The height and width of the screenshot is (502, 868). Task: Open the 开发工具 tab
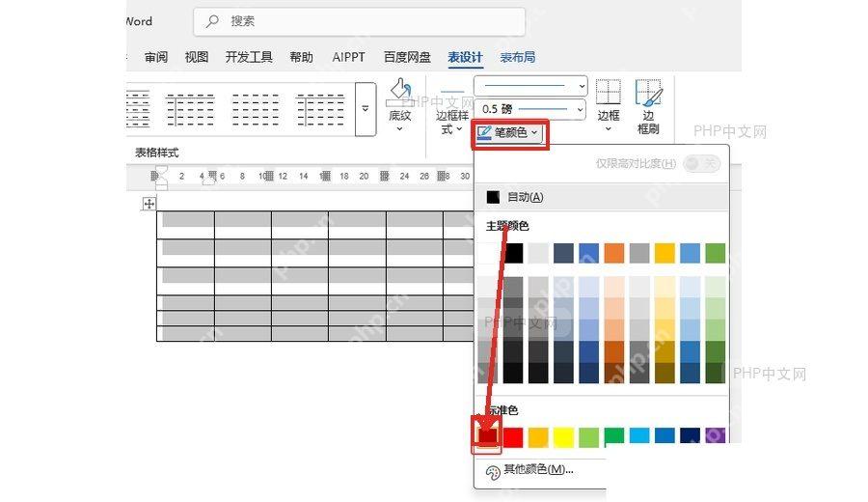tap(249, 57)
